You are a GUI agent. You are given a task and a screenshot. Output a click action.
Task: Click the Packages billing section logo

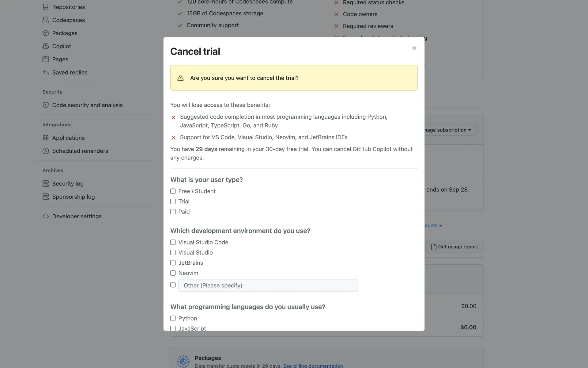(x=183, y=362)
